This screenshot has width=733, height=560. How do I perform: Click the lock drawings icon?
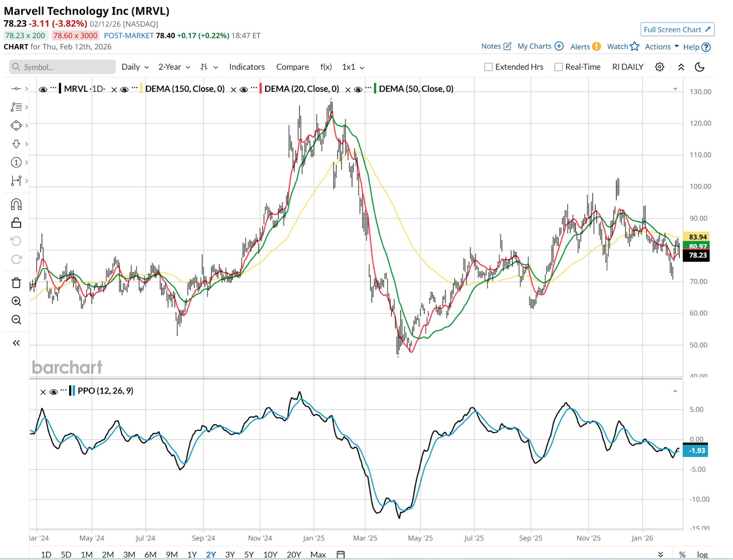point(16,223)
